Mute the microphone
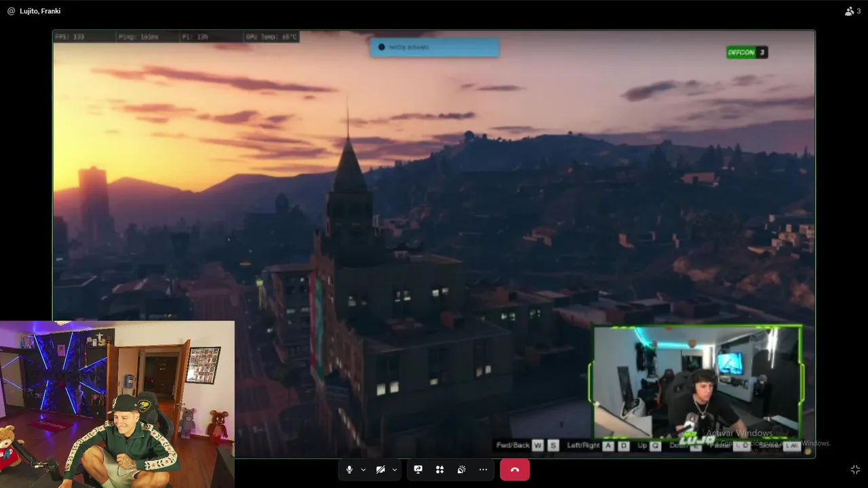Screen dimensions: 868x488 pyautogui.click(x=349, y=470)
